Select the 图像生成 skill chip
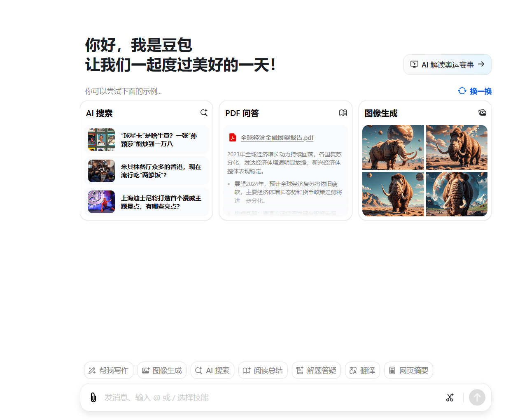The height and width of the screenshot is (420, 527). click(x=162, y=370)
